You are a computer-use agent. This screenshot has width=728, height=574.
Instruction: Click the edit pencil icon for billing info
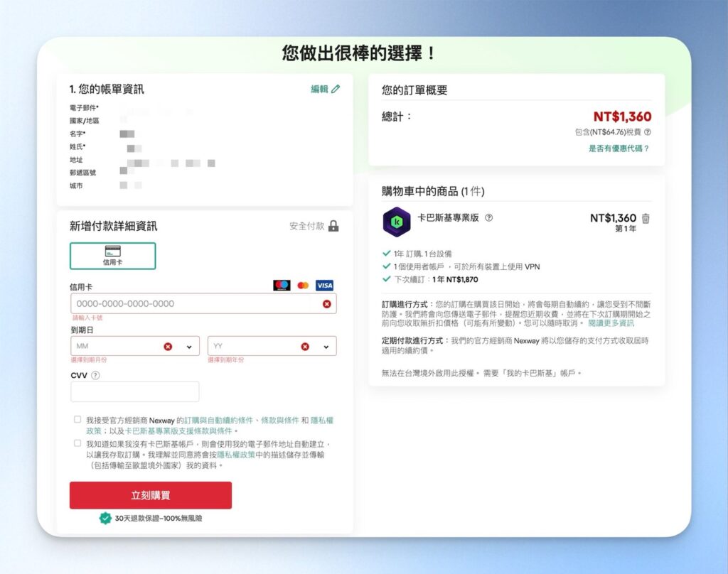tap(336, 89)
